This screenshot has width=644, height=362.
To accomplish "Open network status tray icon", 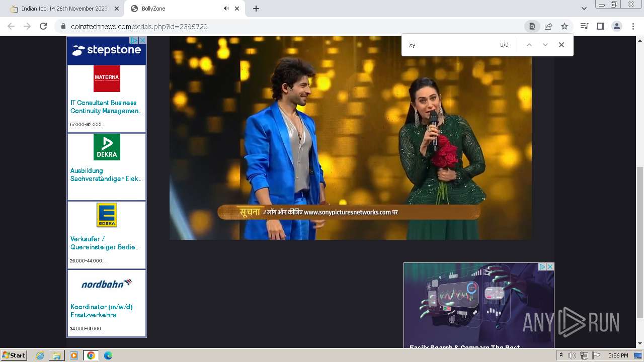I will pos(584,355).
